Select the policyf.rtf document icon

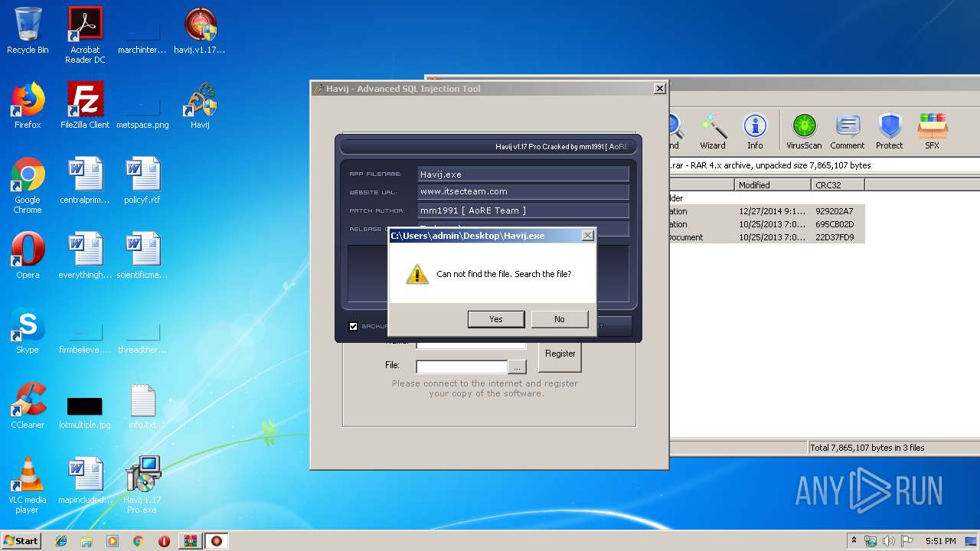click(142, 181)
